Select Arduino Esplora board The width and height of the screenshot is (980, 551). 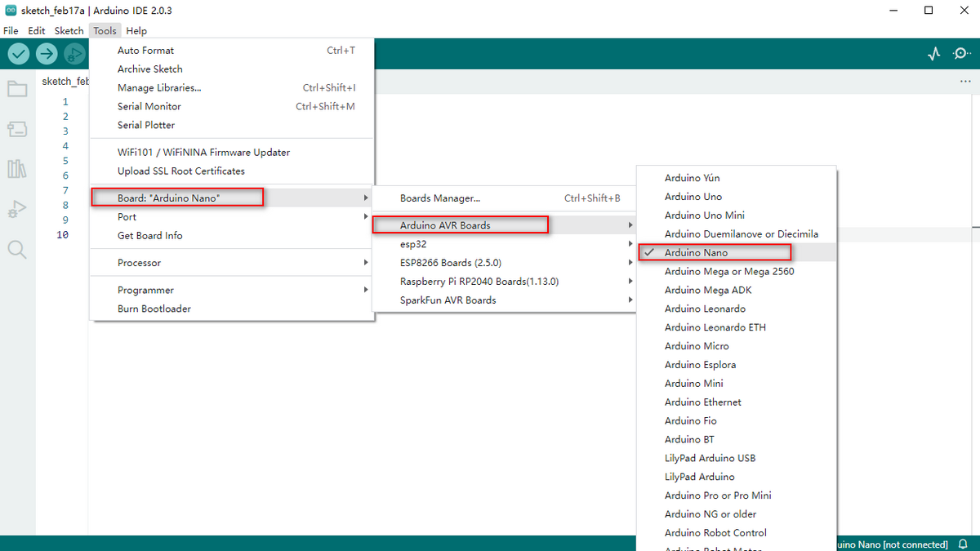click(x=737, y=365)
